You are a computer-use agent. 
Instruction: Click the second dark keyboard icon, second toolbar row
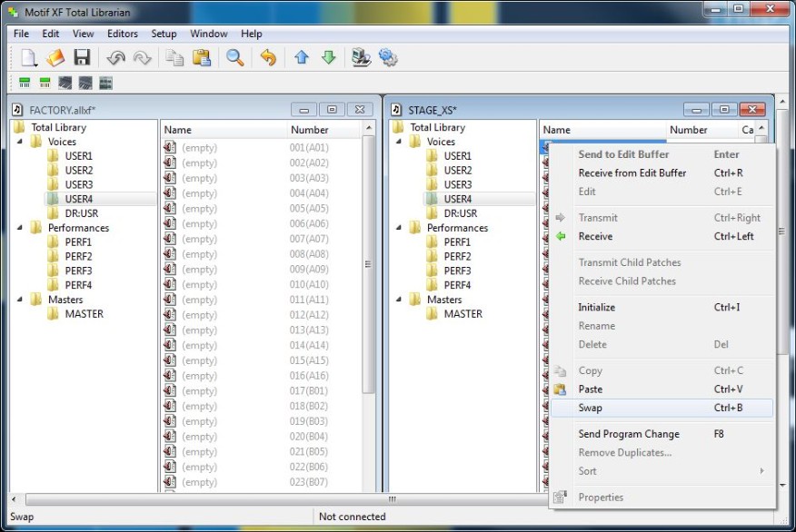85,83
